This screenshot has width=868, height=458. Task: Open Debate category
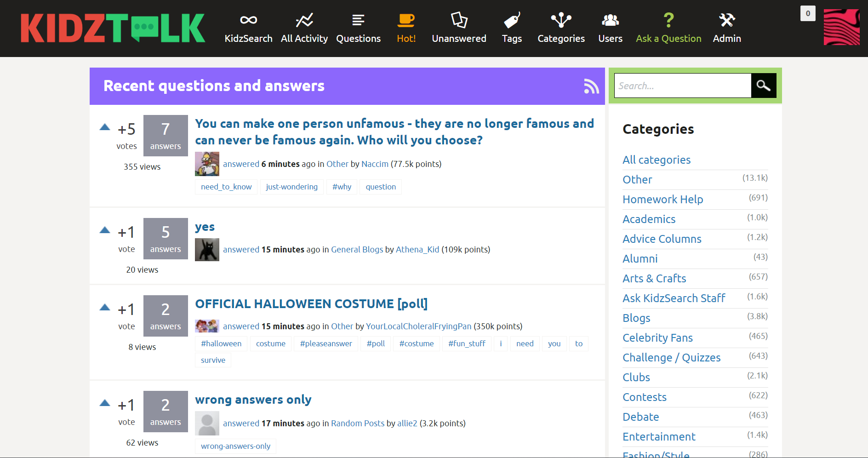(x=641, y=417)
